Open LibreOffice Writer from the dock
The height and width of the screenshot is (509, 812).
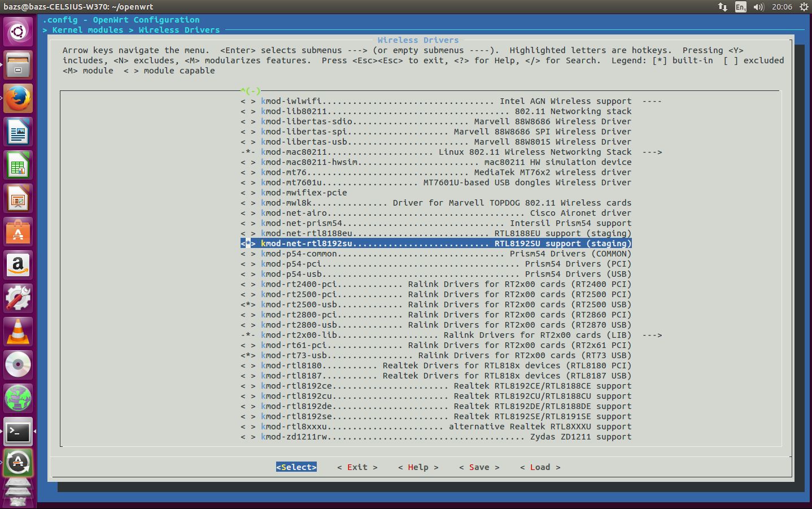coord(18,132)
